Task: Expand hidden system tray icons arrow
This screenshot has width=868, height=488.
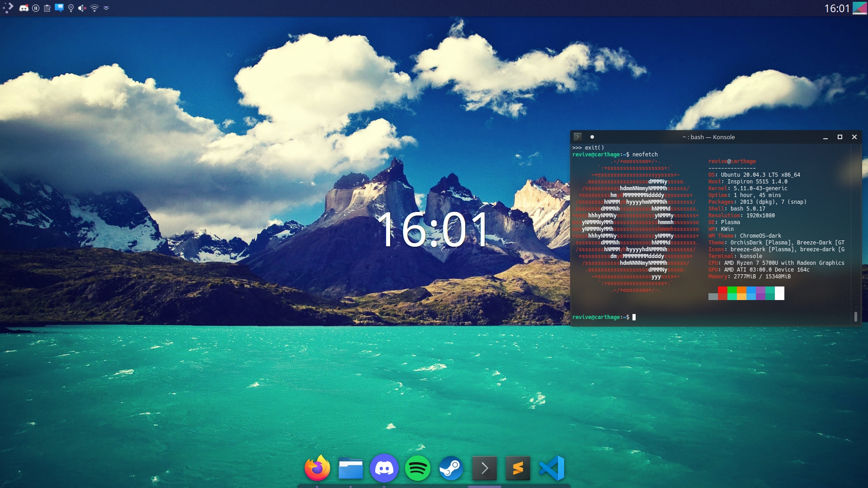Action: (106, 8)
